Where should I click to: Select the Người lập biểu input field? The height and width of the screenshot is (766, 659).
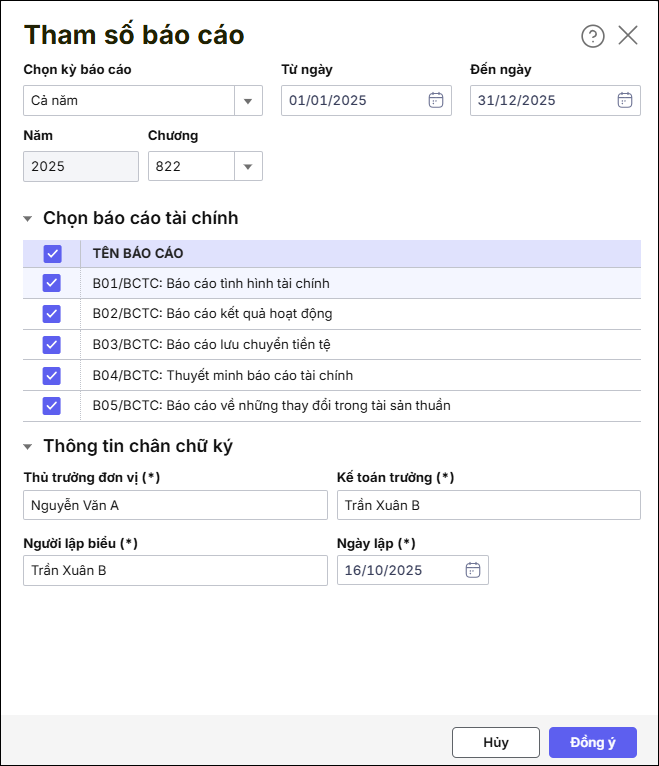click(x=175, y=570)
